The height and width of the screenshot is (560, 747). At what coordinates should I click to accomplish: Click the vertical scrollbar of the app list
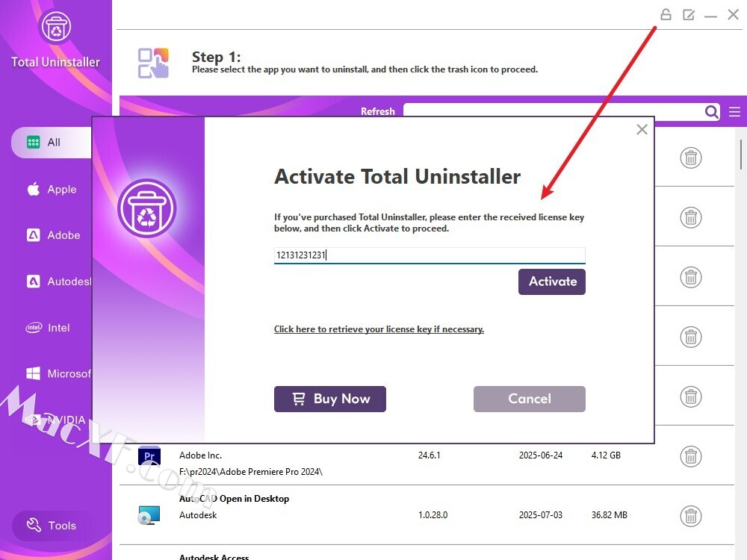(741, 155)
